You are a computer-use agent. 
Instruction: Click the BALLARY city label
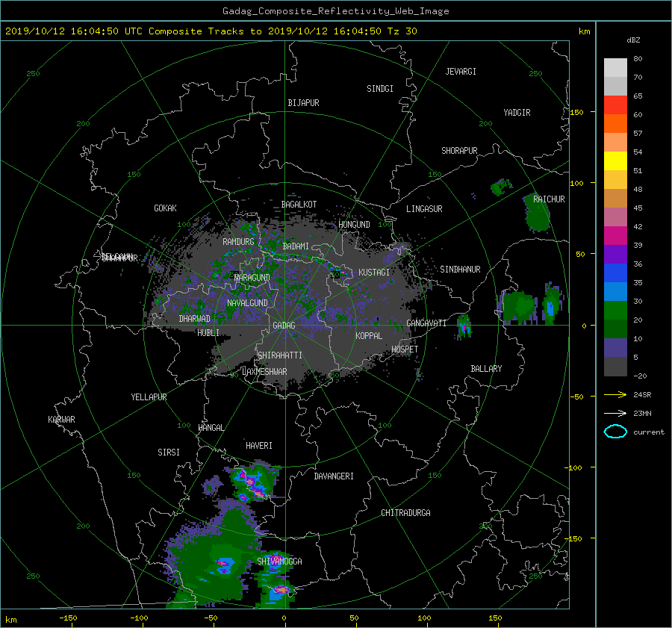tap(486, 369)
